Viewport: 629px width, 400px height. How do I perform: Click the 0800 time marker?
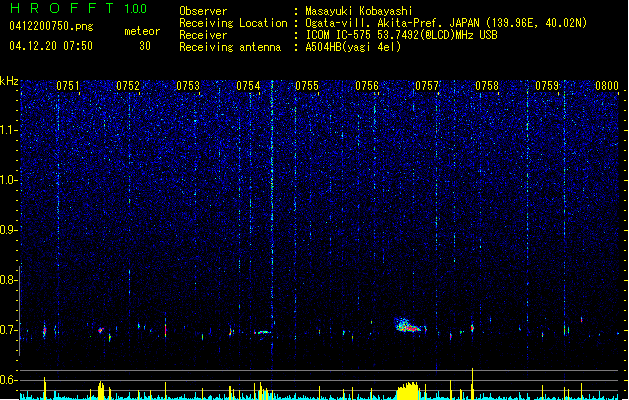pos(607,86)
